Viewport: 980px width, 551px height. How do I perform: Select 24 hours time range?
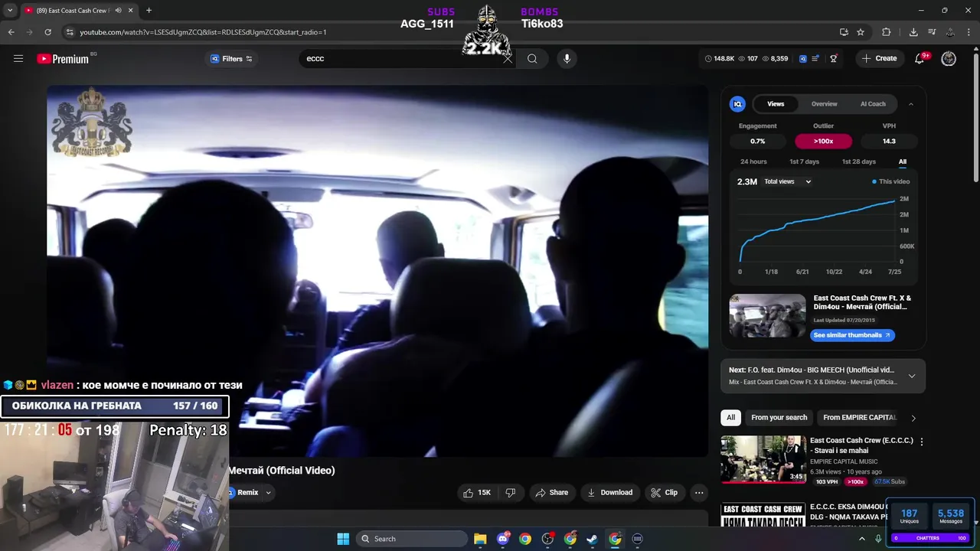coord(753,161)
